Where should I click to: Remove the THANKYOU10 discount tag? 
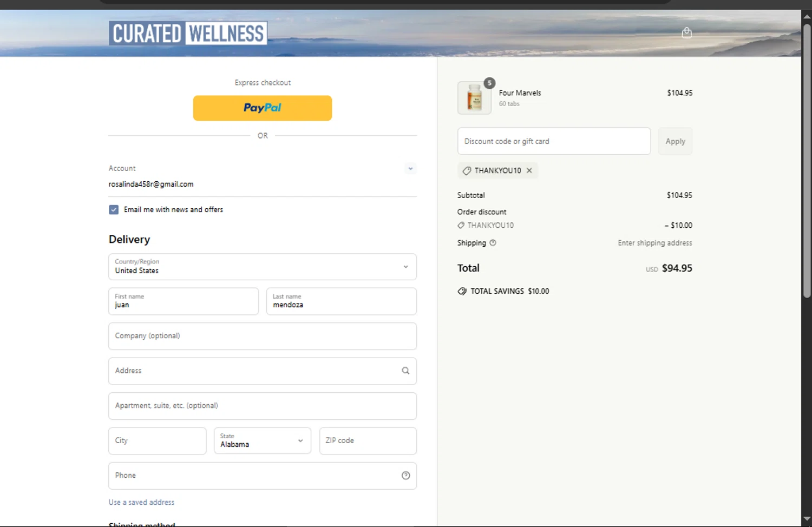(x=529, y=170)
